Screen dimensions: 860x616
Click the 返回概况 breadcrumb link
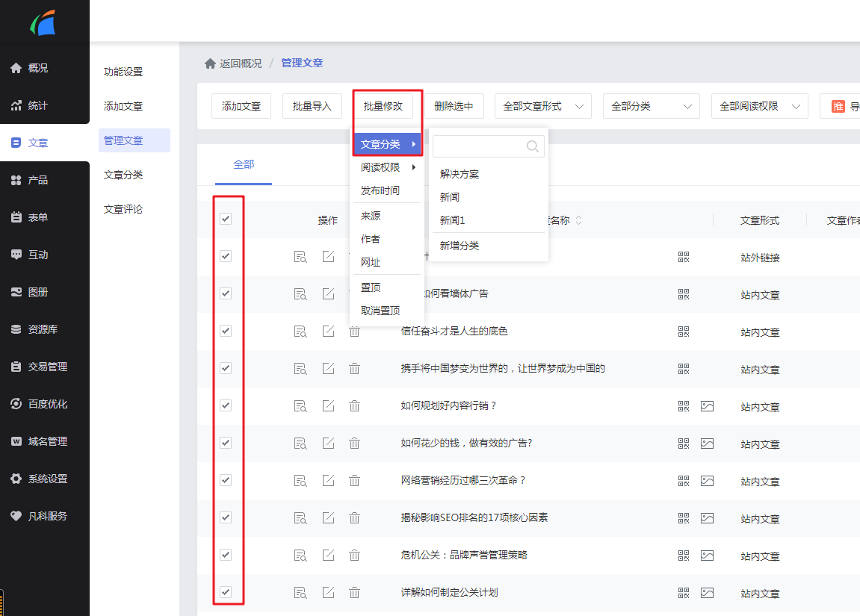pyautogui.click(x=241, y=63)
